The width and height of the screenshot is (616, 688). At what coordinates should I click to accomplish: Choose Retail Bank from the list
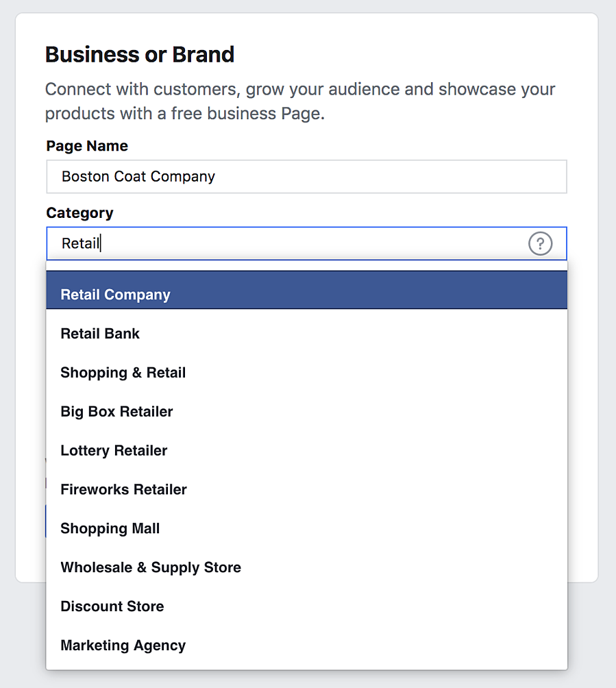[x=306, y=334]
